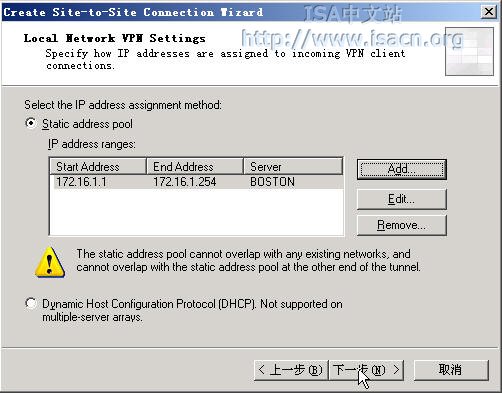The width and height of the screenshot is (502, 393).
Task: Click the Local Network VPN Settings heading
Action: click(115, 38)
